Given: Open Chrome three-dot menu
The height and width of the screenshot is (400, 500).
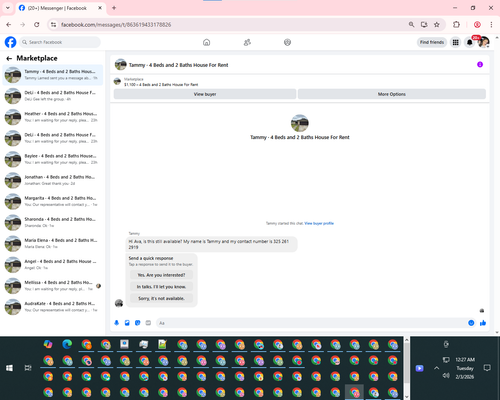Looking at the screenshot, I should pyautogui.click(x=491, y=25).
